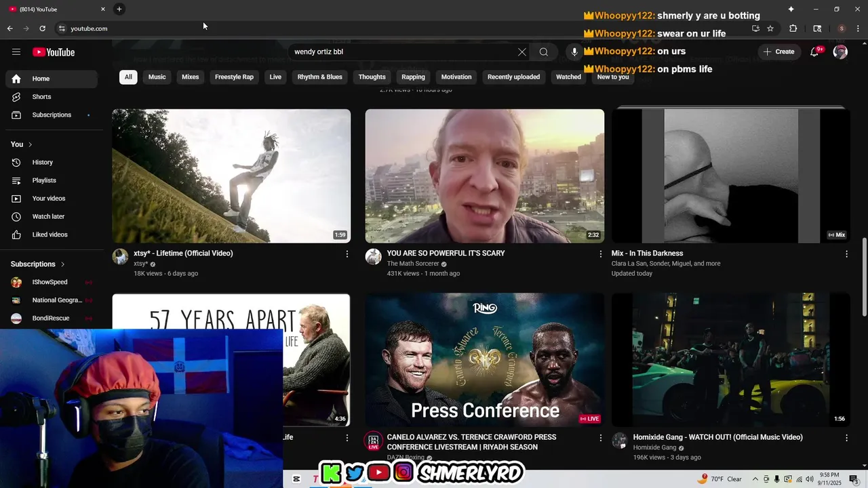
Task: Open the title xtsy* - Lifetime (Official Video)
Action: 183,253
